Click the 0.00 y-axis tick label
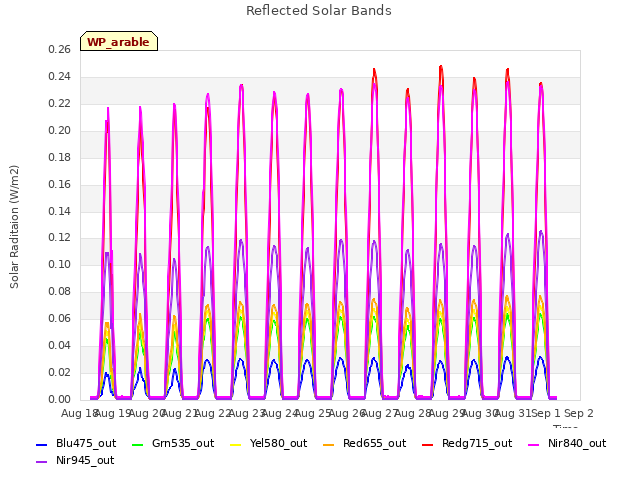640x480 pixels. (x=59, y=399)
